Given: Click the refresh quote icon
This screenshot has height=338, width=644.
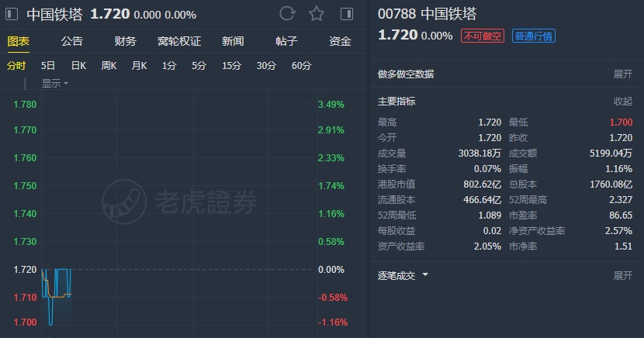Looking at the screenshot, I should [287, 13].
